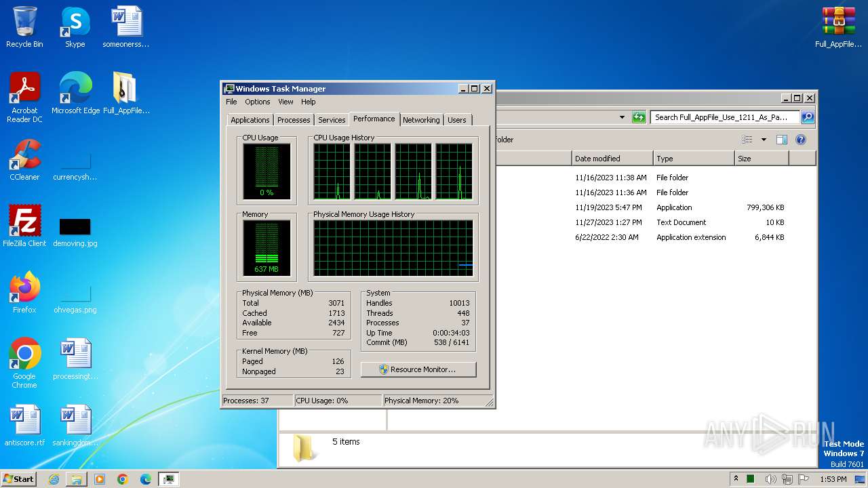Click the CPU Usage gauge
This screenshot has width=868, height=488.
tap(267, 171)
